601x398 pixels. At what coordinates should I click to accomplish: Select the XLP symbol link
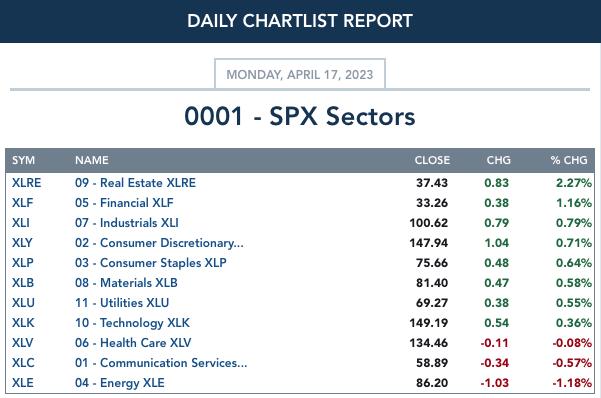pyautogui.click(x=23, y=263)
